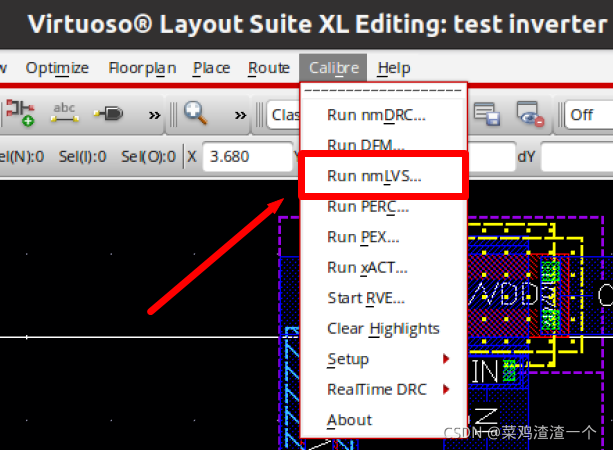Image resolution: width=613 pixels, height=450 pixels.
Task: Choose Run DFM menu entry
Action: pos(383,144)
